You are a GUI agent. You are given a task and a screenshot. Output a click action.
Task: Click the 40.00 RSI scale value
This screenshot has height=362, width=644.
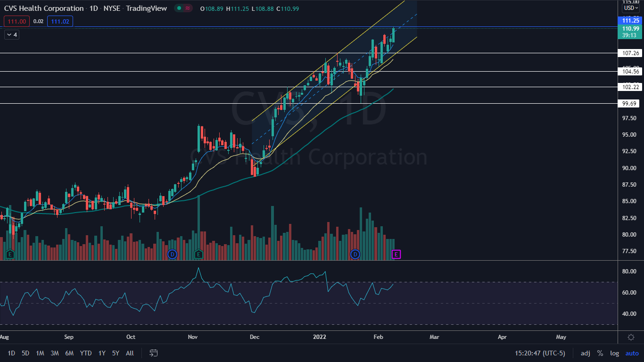tap(629, 314)
